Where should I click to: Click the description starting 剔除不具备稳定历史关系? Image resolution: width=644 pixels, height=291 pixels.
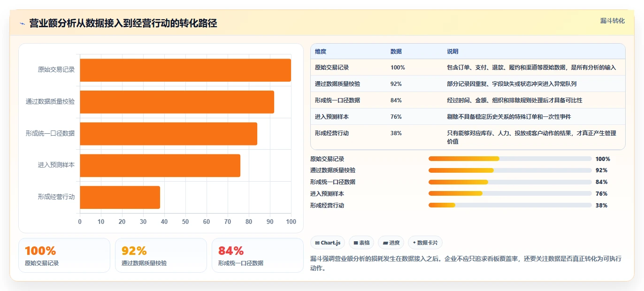pyautogui.click(x=509, y=117)
